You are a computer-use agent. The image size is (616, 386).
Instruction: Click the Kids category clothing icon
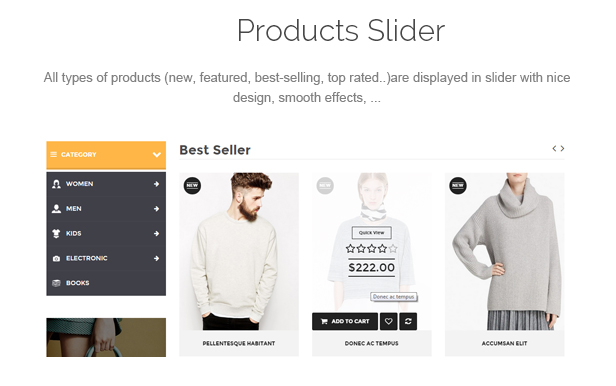(56, 234)
